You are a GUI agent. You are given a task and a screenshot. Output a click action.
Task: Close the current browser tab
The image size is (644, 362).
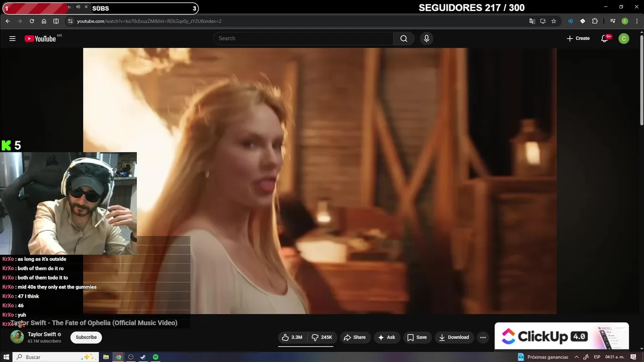click(x=86, y=7)
